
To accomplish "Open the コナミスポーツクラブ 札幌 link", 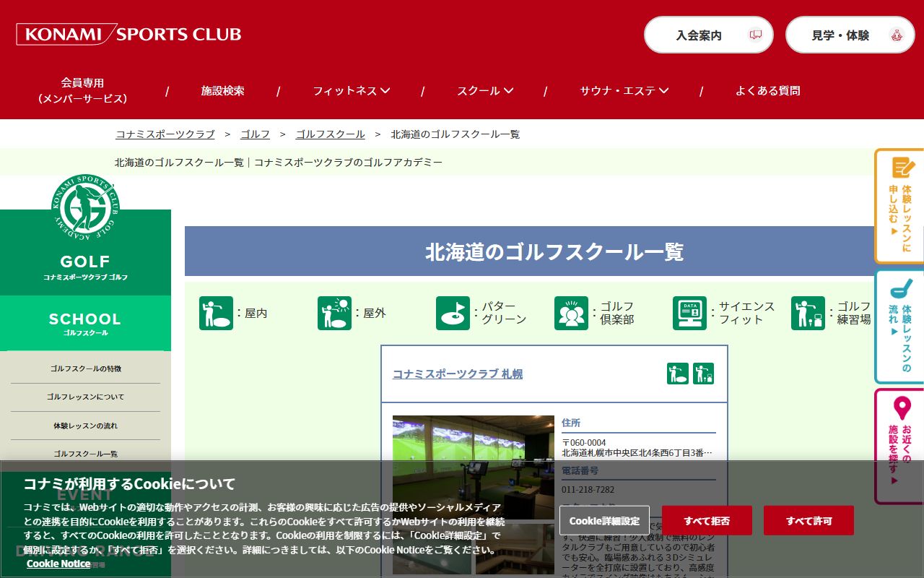I will [x=458, y=374].
